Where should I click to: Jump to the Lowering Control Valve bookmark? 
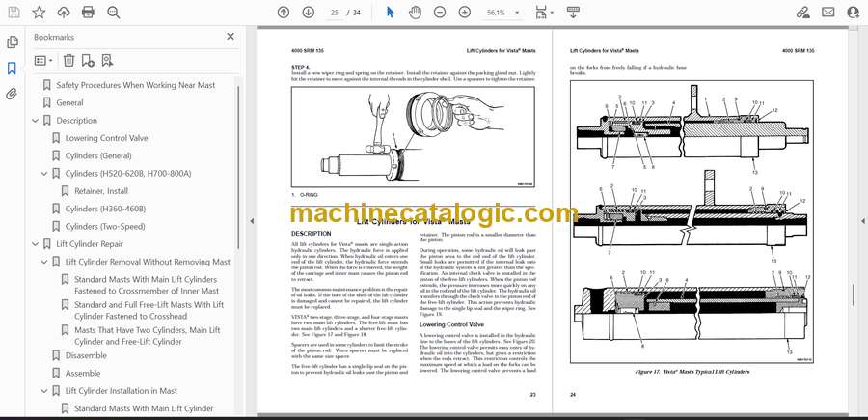click(106, 138)
